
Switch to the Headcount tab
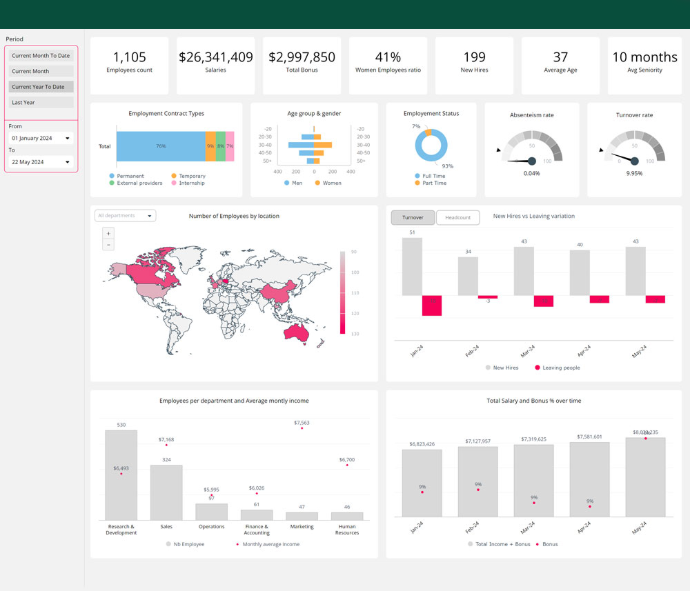coord(458,217)
